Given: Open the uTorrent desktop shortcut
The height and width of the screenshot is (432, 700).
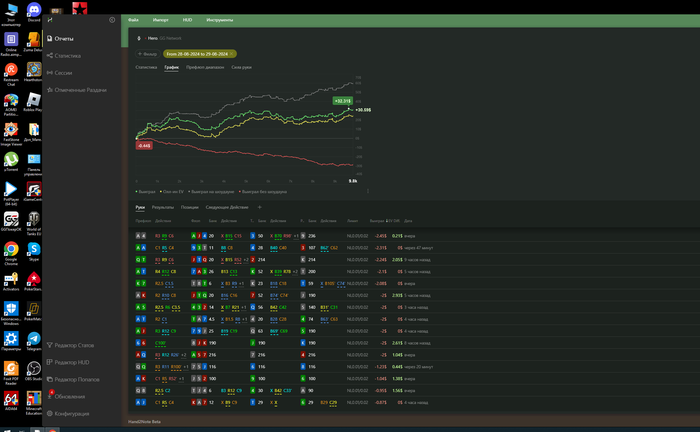Looking at the screenshot, I should click(11, 162).
